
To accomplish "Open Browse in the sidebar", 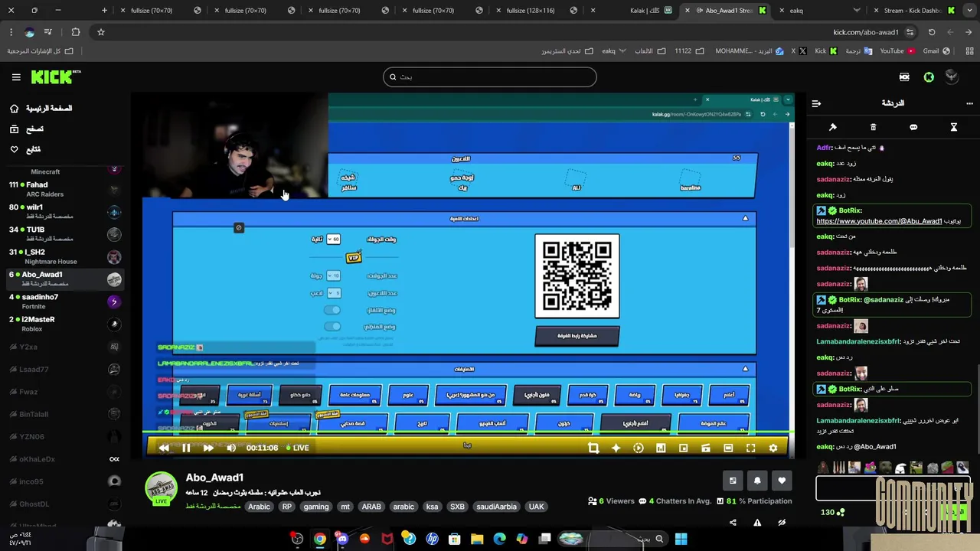I will coord(27,129).
